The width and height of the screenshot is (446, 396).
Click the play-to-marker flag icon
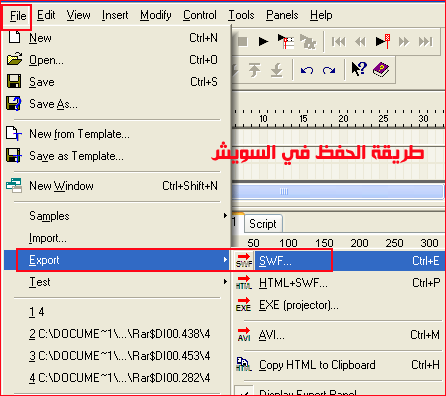coord(383,41)
